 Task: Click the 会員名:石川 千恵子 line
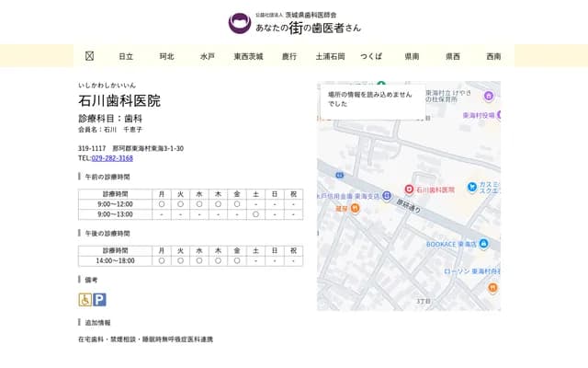[x=110, y=130]
